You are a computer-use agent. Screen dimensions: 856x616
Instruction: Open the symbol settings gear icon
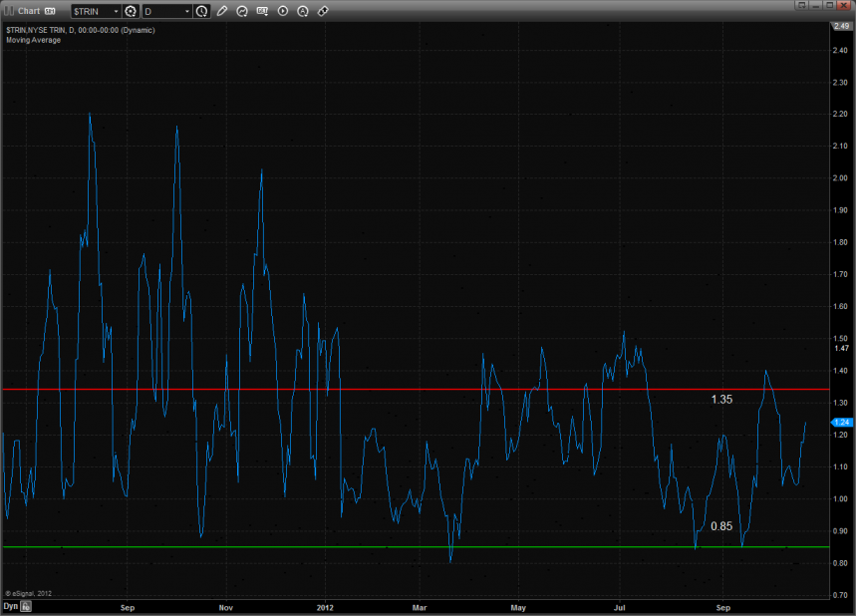click(130, 11)
